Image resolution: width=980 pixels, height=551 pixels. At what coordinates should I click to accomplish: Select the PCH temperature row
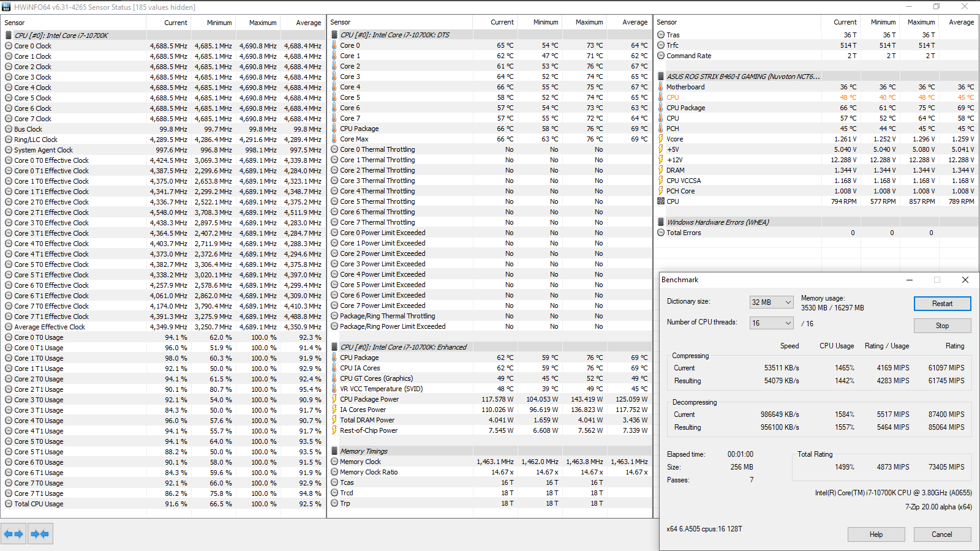point(816,129)
